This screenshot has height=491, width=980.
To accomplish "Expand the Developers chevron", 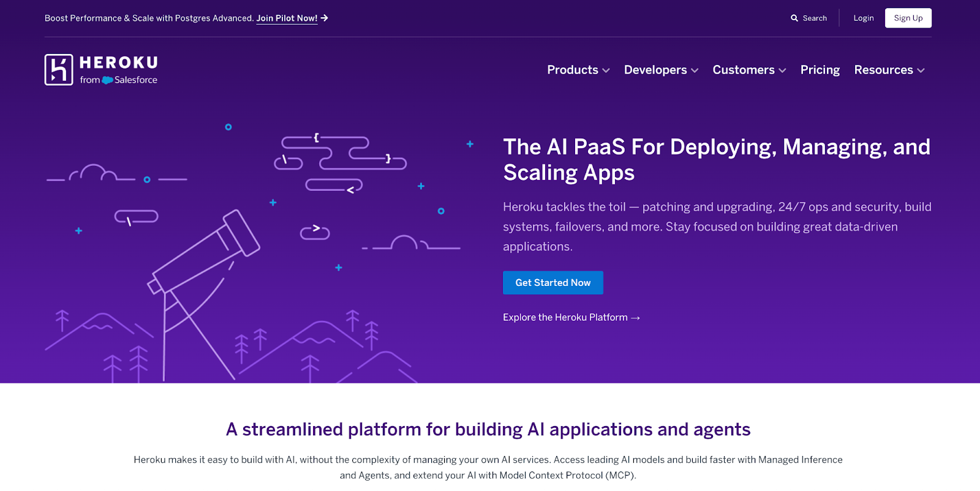I will (695, 71).
